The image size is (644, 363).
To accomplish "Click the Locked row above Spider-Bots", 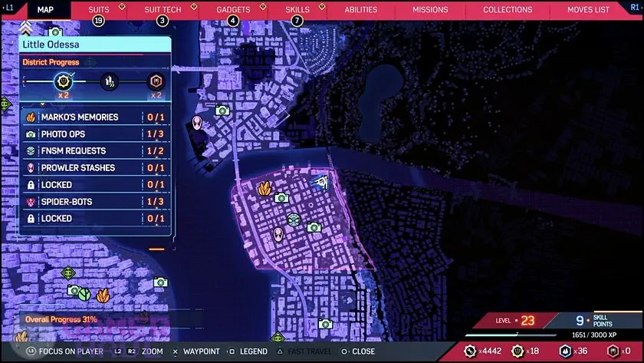I will coord(95,185).
